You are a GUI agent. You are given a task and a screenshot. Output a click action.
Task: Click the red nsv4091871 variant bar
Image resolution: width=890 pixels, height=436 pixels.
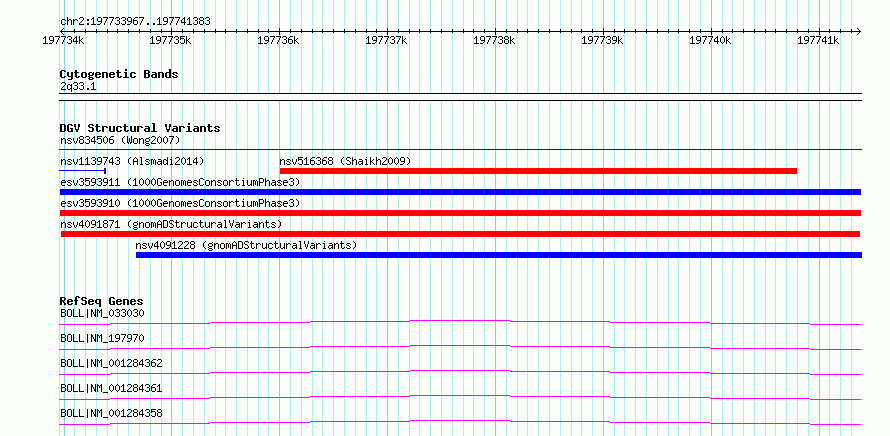pos(460,234)
